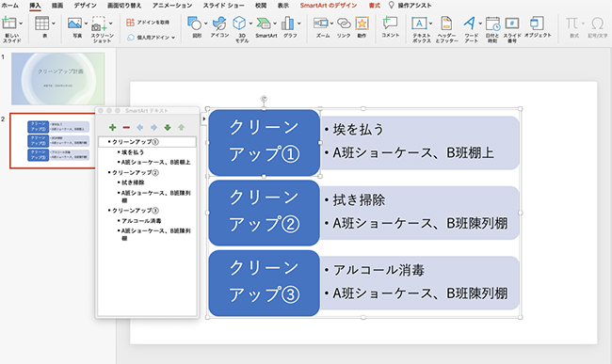Click the Object (オブジェクト) icon

click(537, 23)
